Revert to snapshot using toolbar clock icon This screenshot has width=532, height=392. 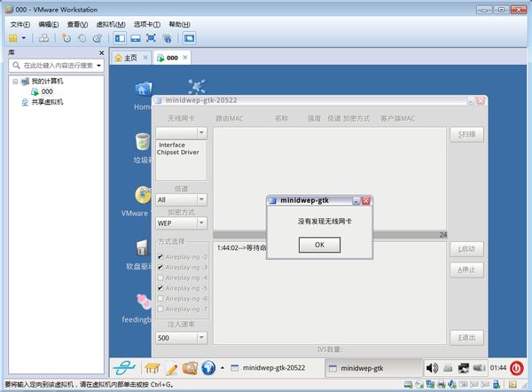(x=82, y=38)
